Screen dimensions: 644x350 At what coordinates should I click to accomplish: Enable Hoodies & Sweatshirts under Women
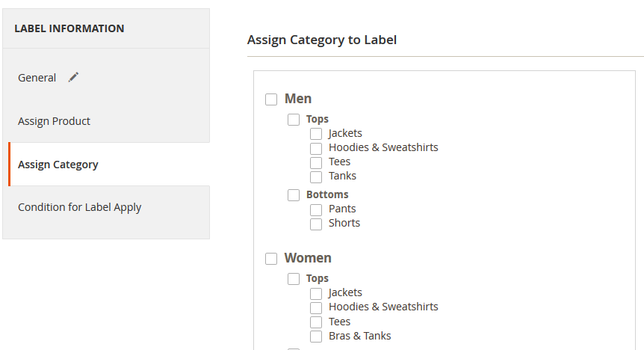tap(316, 307)
